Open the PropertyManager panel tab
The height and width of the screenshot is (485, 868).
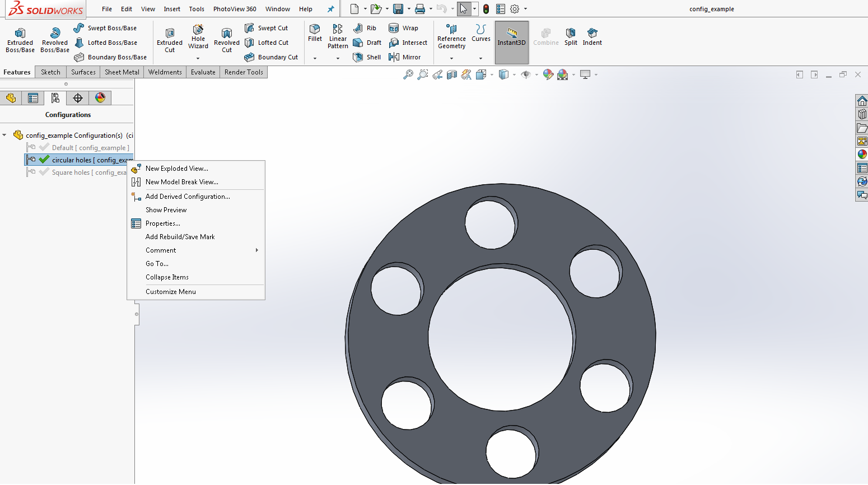(x=33, y=98)
